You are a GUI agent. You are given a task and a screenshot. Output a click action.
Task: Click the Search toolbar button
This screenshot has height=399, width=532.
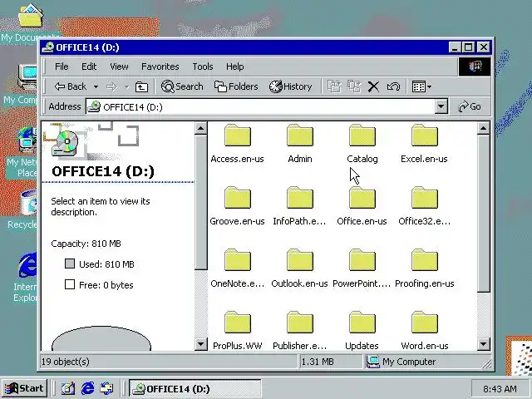click(182, 86)
